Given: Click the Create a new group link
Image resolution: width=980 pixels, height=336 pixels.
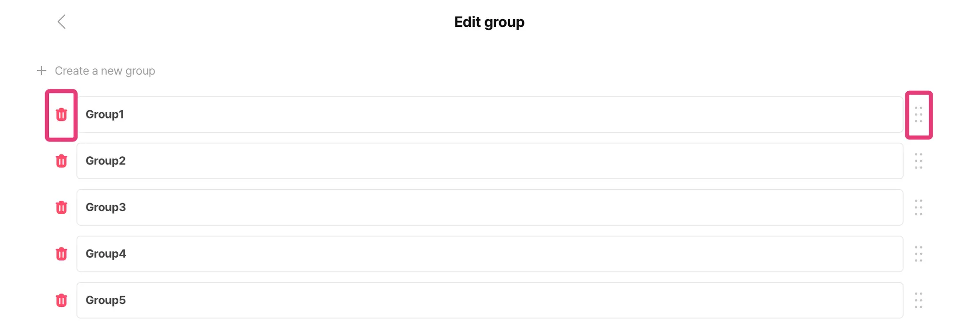Looking at the screenshot, I should [105, 71].
